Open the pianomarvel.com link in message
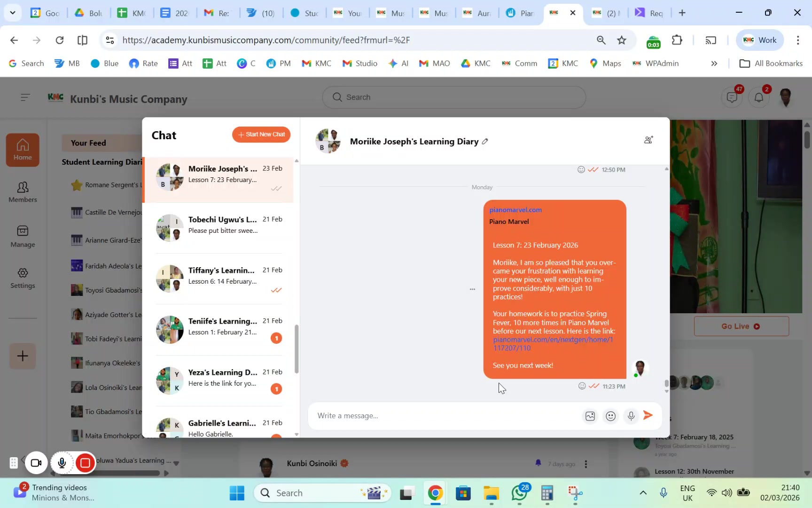 tap(515, 210)
